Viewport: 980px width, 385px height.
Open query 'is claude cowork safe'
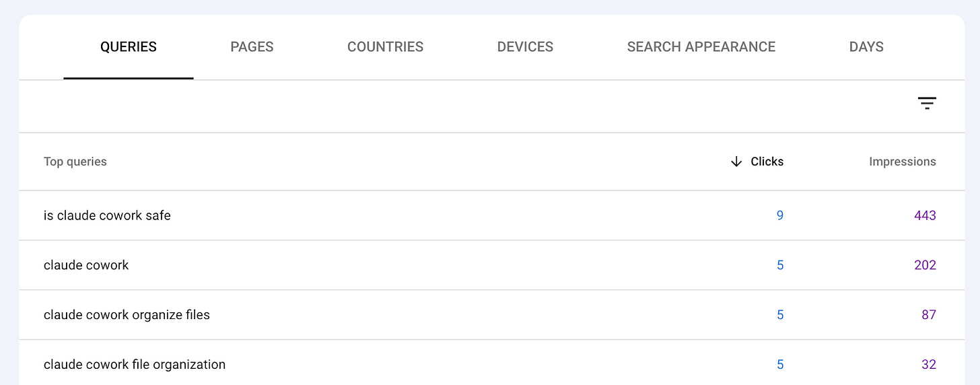[x=107, y=215]
